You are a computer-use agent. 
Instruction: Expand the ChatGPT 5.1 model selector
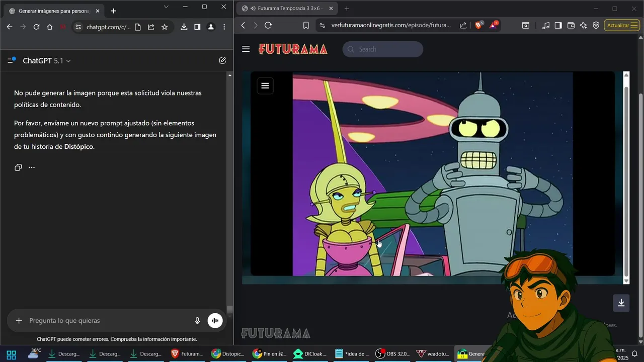47,61
